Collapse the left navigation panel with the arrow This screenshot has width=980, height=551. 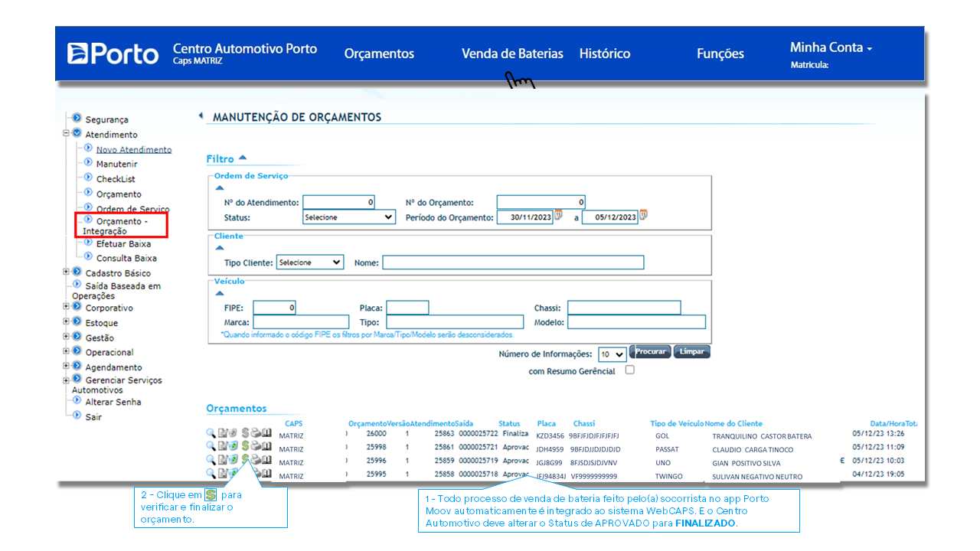pyautogui.click(x=201, y=116)
